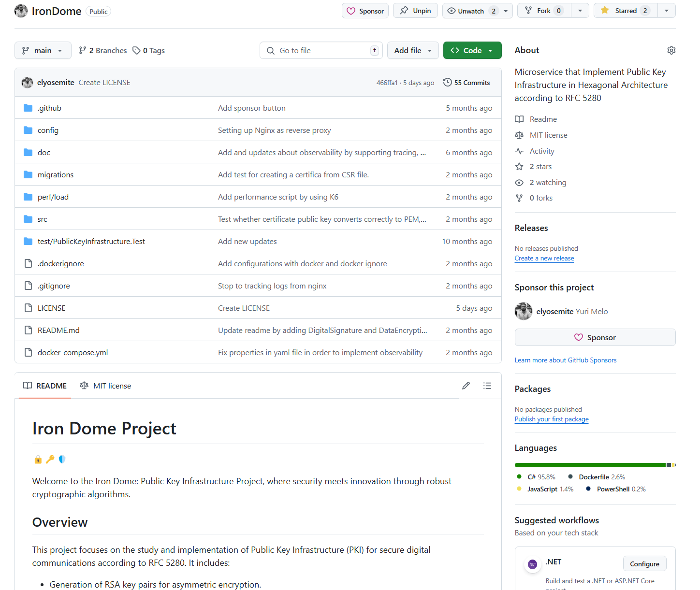Viewport: 700px width, 590px height.
Task: Open the README outline list icon
Action: [x=487, y=386]
